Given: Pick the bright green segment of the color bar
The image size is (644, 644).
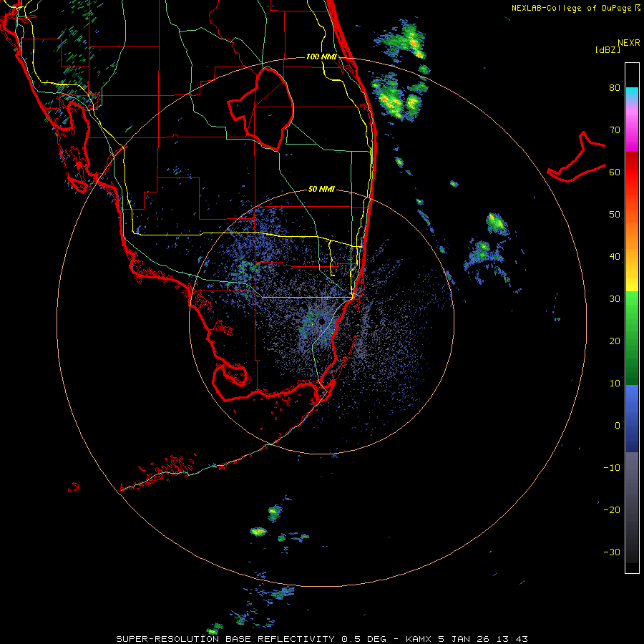Looking at the screenshot, I should pos(632,304).
